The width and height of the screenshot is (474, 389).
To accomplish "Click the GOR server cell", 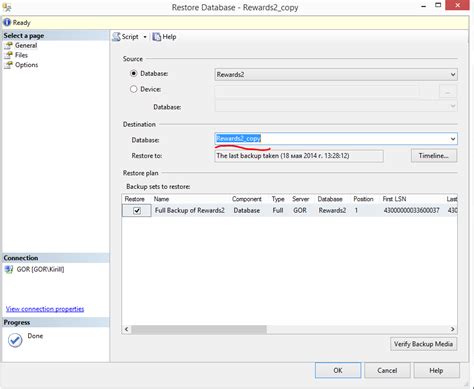I will point(300,210).
